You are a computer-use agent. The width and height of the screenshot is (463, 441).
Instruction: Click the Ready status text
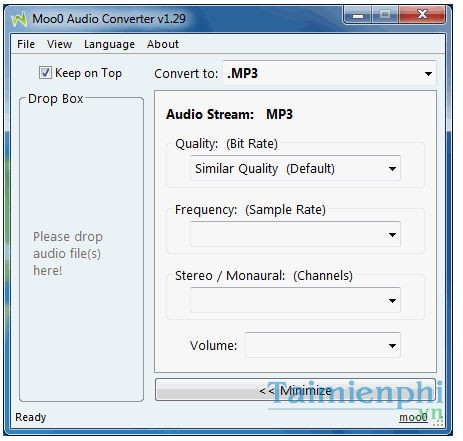coord(31,417)
